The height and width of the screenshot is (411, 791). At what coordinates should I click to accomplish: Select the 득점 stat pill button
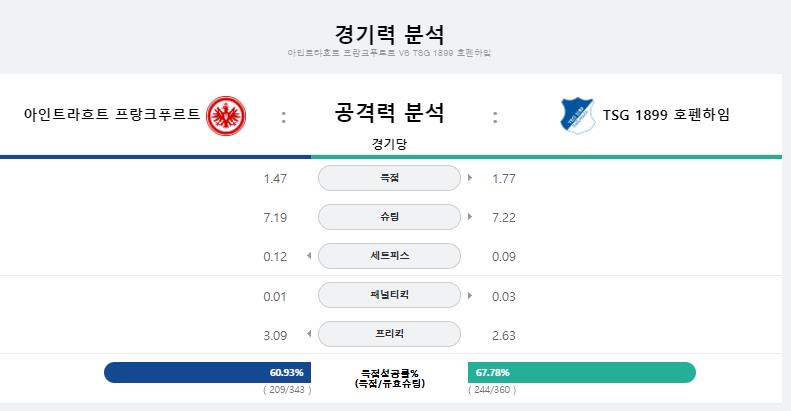[x=389, y=178]
